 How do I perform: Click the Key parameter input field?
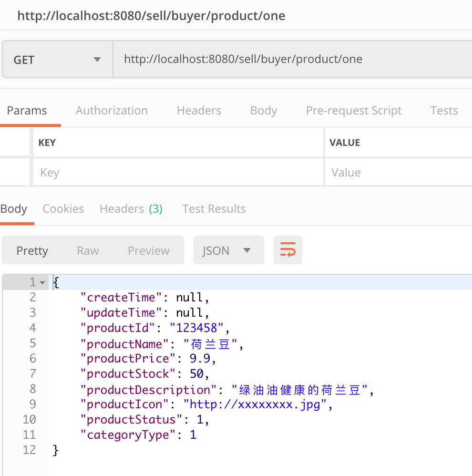177,172
